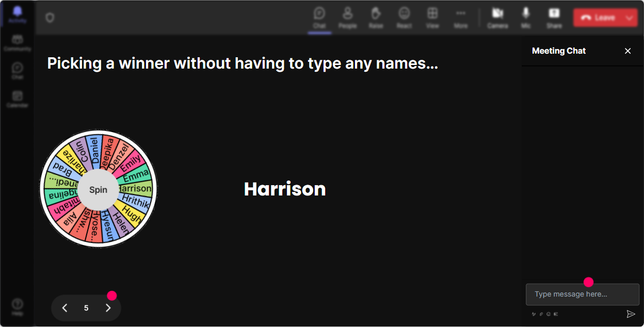Viewport: 644px width, 327px height.
Task: Toggle the Camera on or off
Action: pos(497,17)
